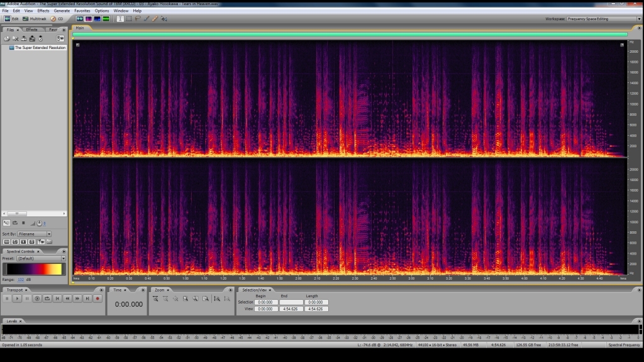The height and width of the screenshot is (362, 644).
Task: Toggle advanced options in Files panel
Action: pyautogui.click(x=60, y=38)
